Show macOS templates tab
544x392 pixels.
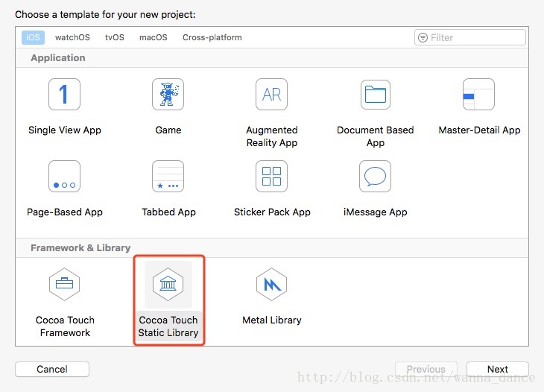pyautogui.click(x=154, y=37)
